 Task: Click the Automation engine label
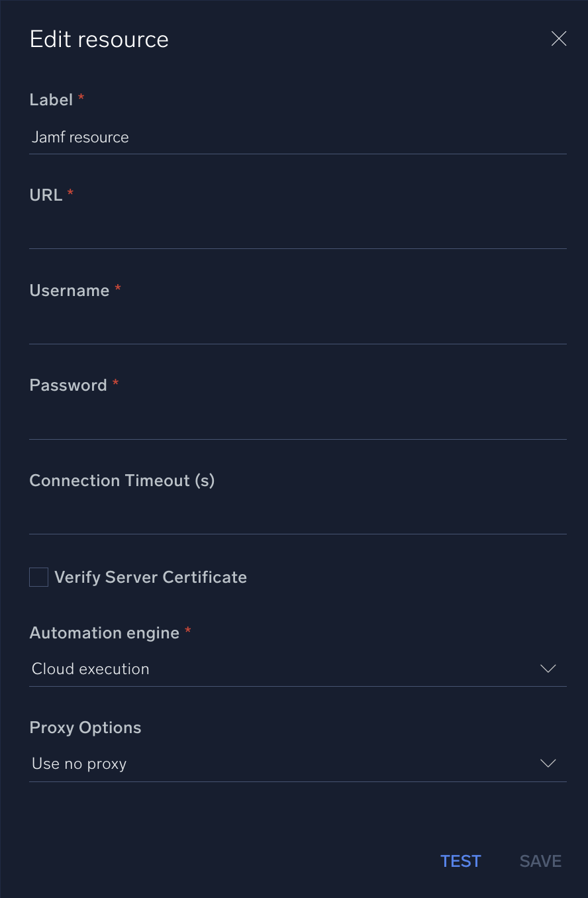pyautogui.click(x=105, y=633)
